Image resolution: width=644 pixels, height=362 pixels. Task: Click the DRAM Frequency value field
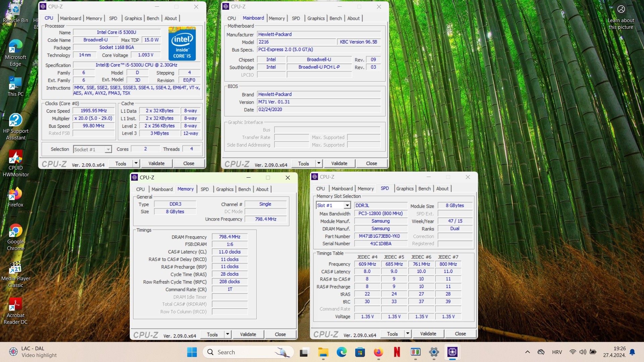click(230, 237)
